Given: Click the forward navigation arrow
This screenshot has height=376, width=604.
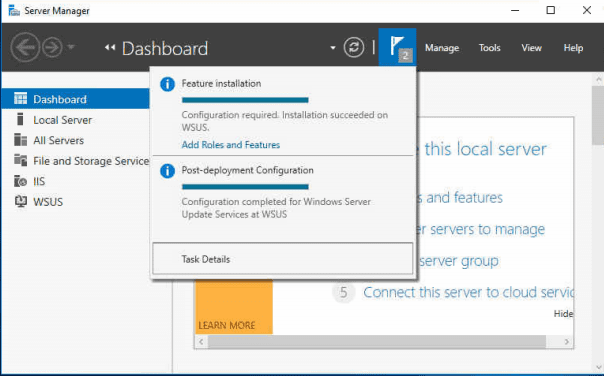Looking at the screenshot, I should coord(52,47).
